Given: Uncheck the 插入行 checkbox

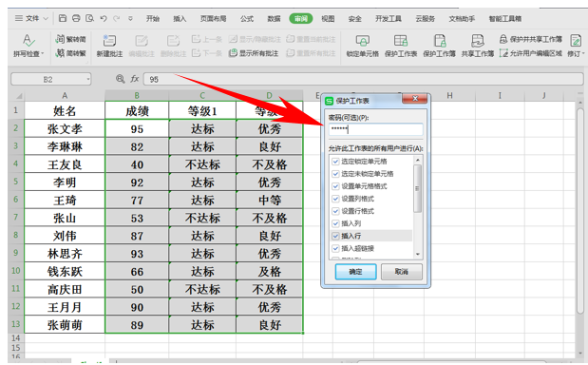Looking at the screenshot, I should [335, 236].
